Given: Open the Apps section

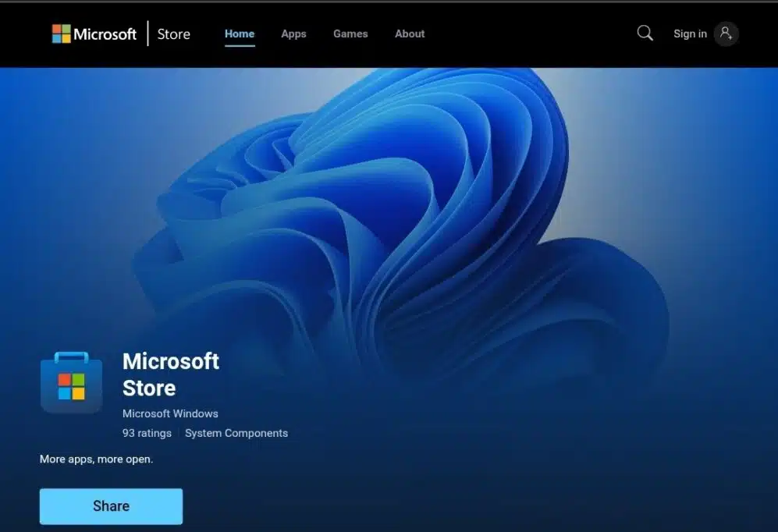Looking at the screenshot, I should tap(293, 34).
